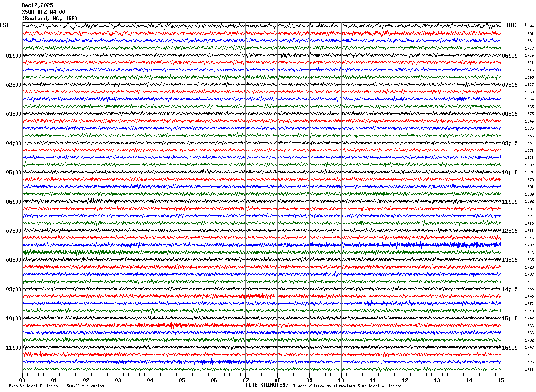Click the 10 minute axis tick label
The image size is (536, 392).
(341, 380)
